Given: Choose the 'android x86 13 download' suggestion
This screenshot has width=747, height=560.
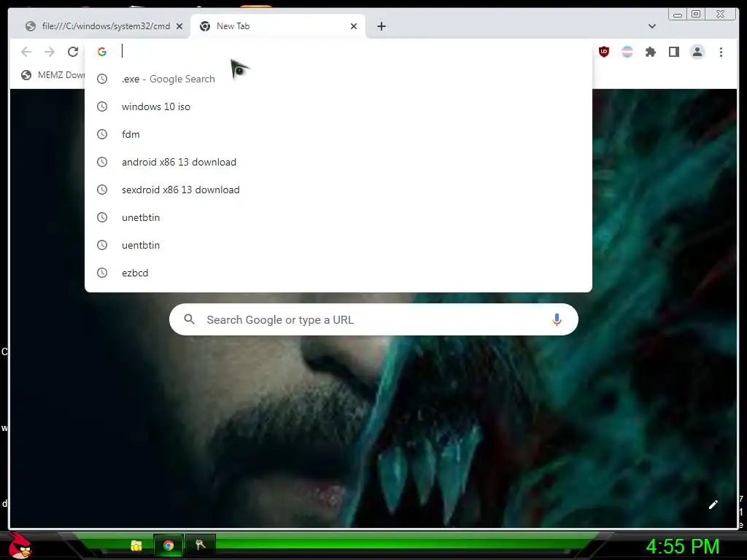Looking at the screenshot, I should [x=338, y=162].
